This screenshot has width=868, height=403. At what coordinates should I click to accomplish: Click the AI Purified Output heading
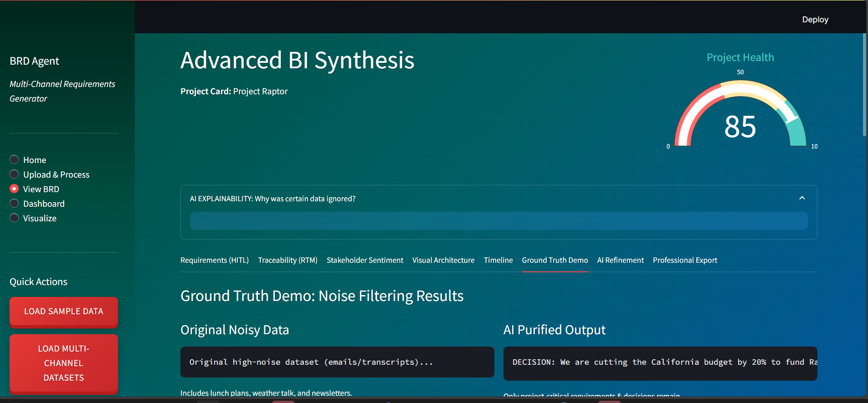555,330
